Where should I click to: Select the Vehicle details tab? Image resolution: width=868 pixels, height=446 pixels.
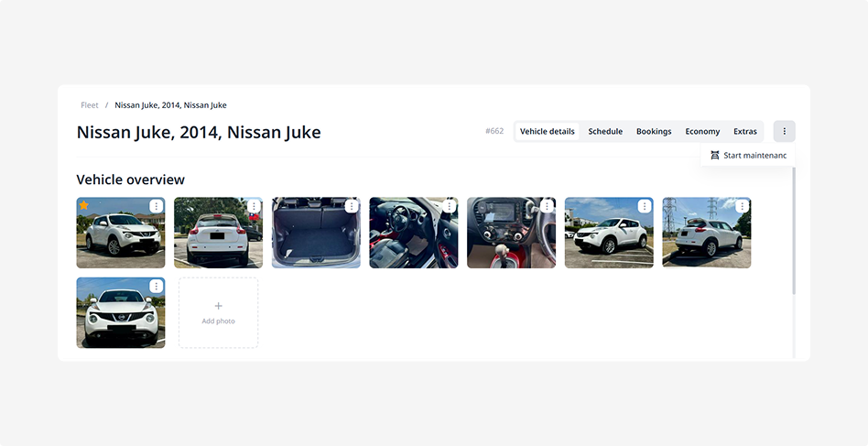click(x=548, y=132)
